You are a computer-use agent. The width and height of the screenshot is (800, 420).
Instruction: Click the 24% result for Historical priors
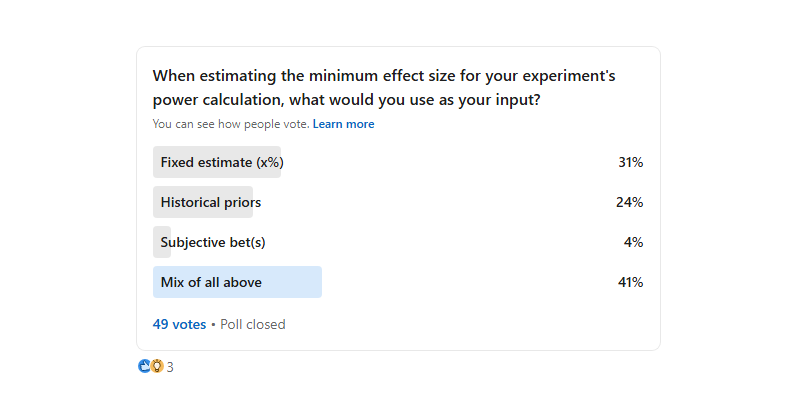(629, 202)
